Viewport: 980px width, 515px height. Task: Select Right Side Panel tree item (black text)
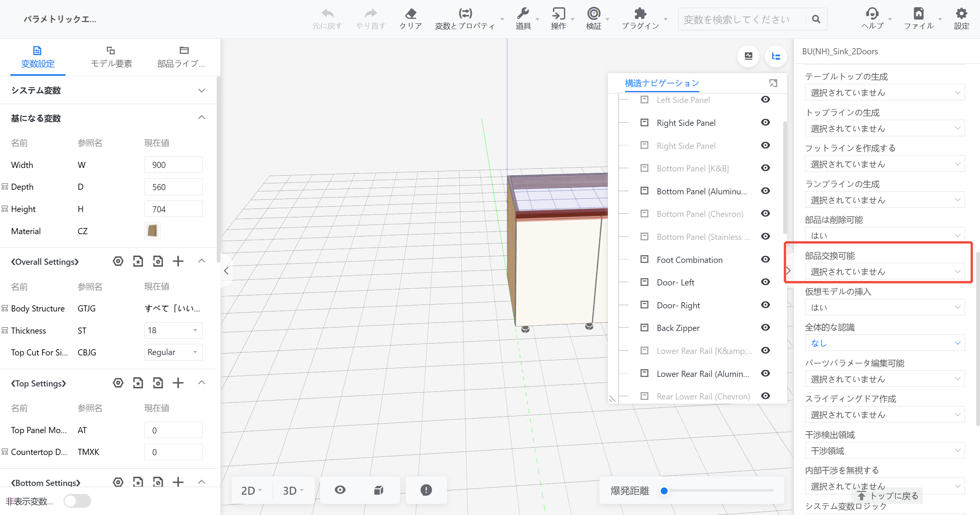click(686, 123)
